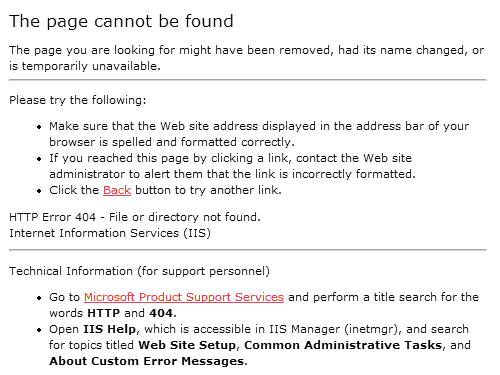Click bold 'About Custom Error Messages' text

click(147, 361)
